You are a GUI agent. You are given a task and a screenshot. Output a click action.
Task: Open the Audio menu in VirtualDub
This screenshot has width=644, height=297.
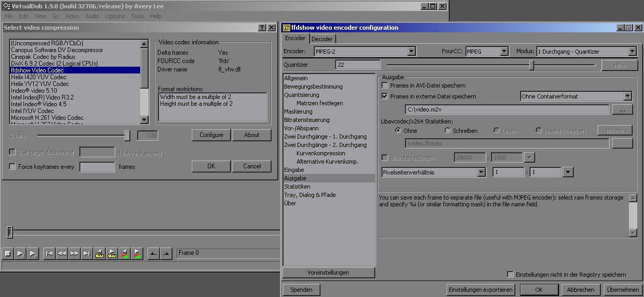point(92,16)
